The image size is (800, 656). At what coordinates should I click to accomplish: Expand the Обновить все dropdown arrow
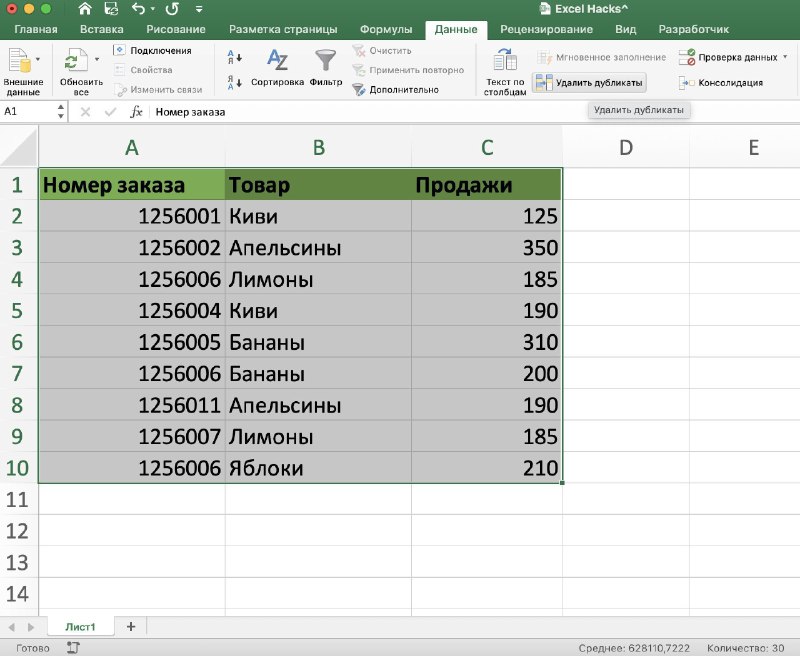[97, 59]
